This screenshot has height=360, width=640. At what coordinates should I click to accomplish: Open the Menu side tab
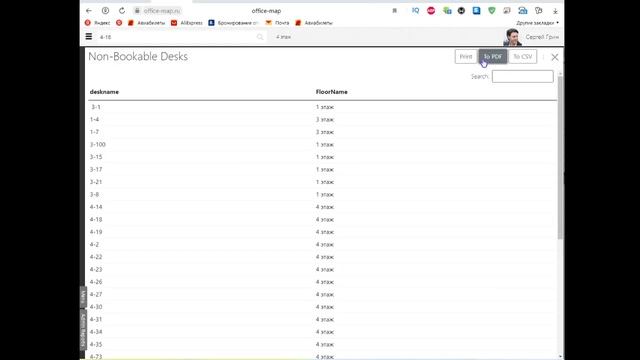[83, 297]
